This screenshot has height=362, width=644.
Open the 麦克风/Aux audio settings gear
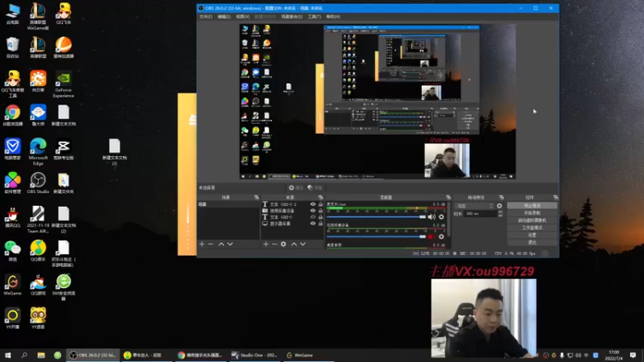[x=441, y=216]
